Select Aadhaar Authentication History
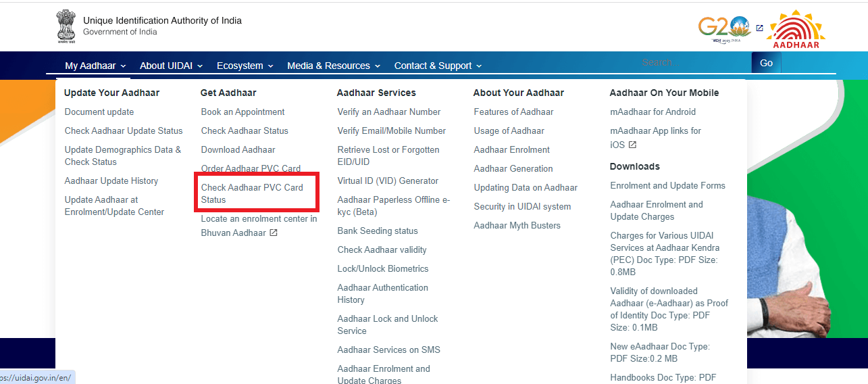 383,294
